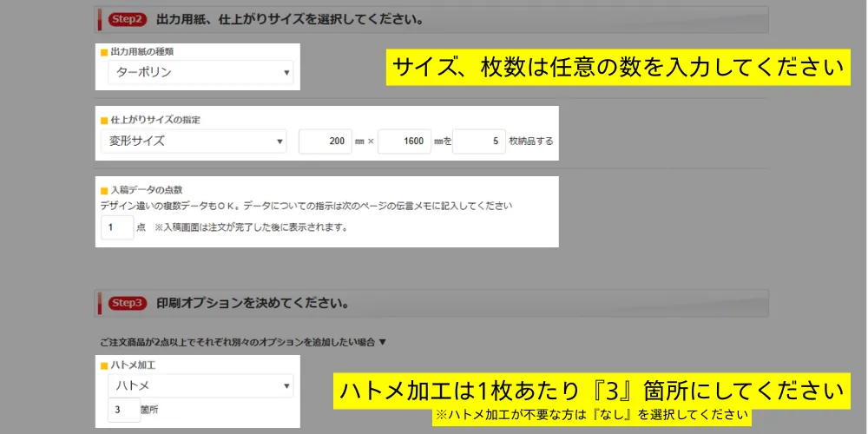This screenshot has width=868, height=434.
Task: Click the ※ハトメ加工が不要な方 note
Action: pos(592,415)
